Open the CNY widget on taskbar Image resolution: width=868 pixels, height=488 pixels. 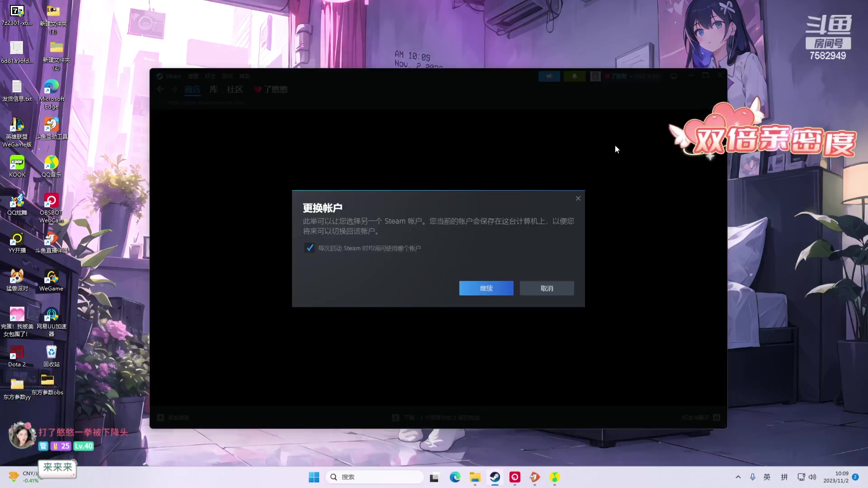tap(23, 477)
